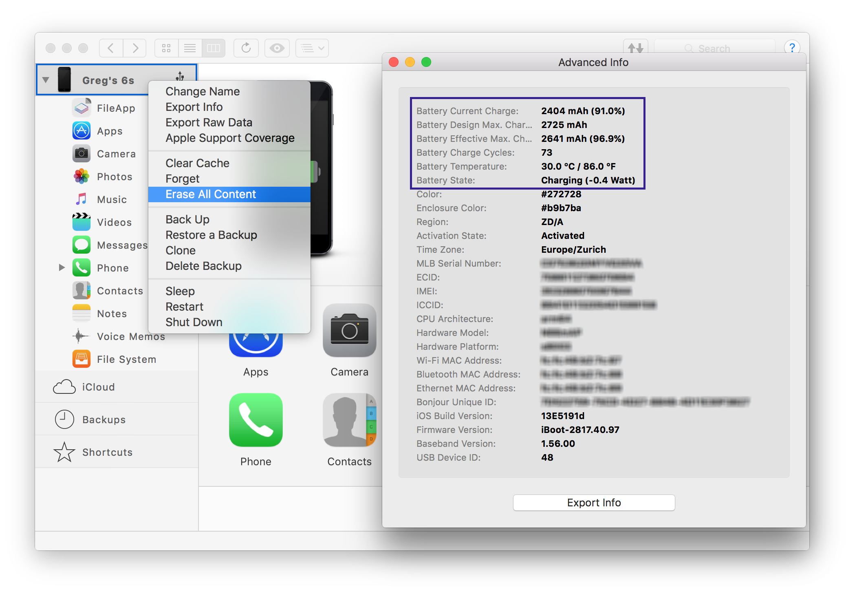Click the Region value ZD/A

point(552,222)
